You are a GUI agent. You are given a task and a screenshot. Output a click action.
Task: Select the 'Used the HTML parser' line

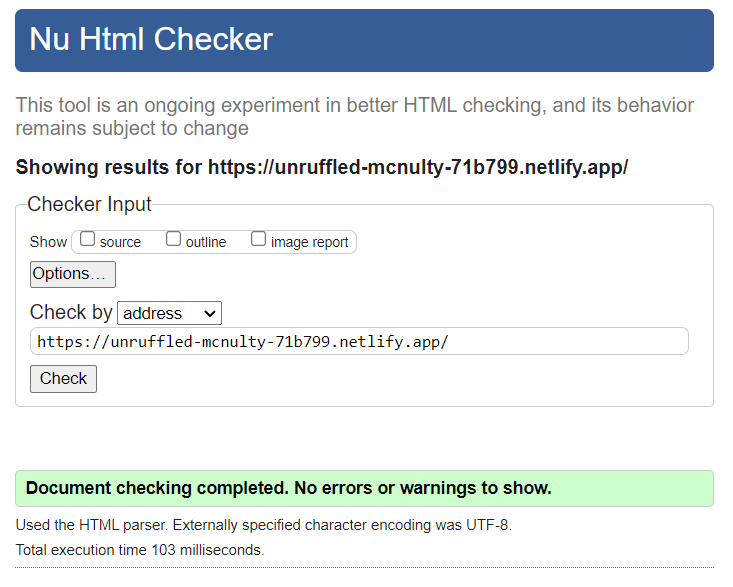(264, 525)
